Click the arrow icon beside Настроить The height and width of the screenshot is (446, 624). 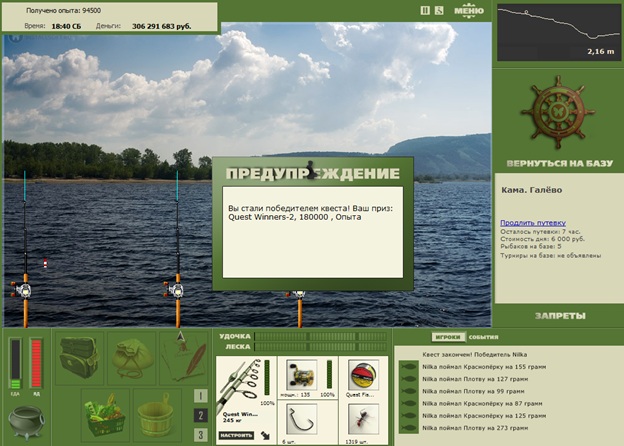click(x=265, y=436)
